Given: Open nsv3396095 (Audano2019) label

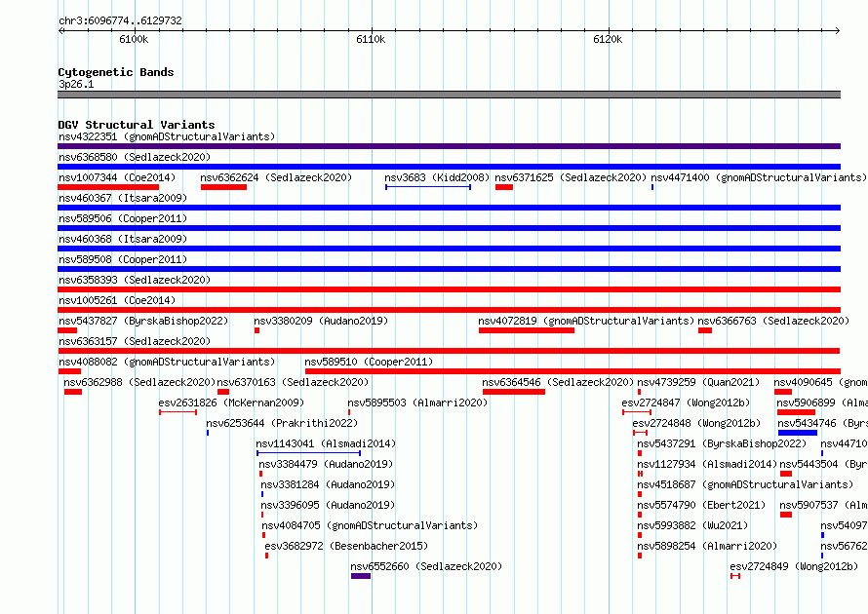Looking at the screenshot, I should 328,505.
